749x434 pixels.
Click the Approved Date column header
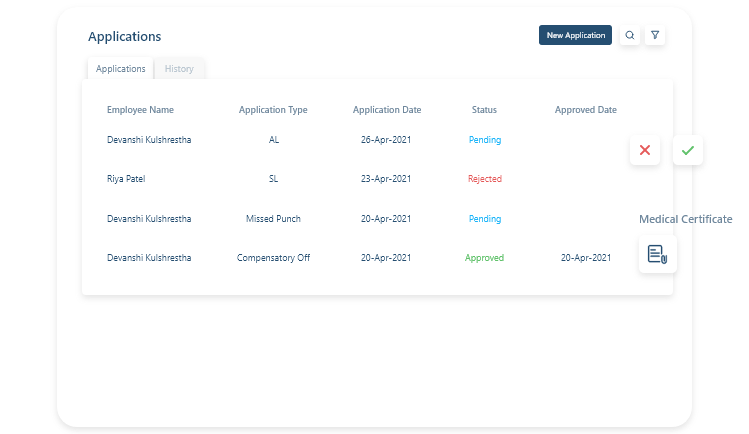click(x=586, y=110)
